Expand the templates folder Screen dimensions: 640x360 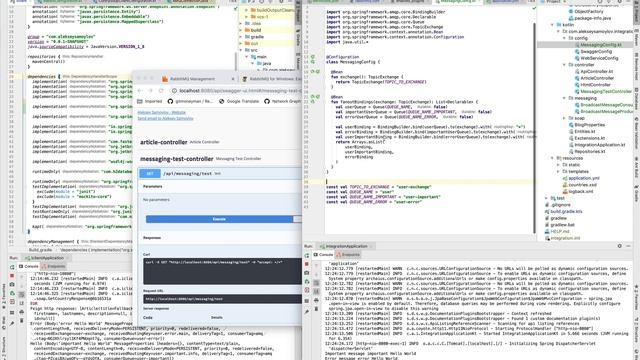[559, 171]
